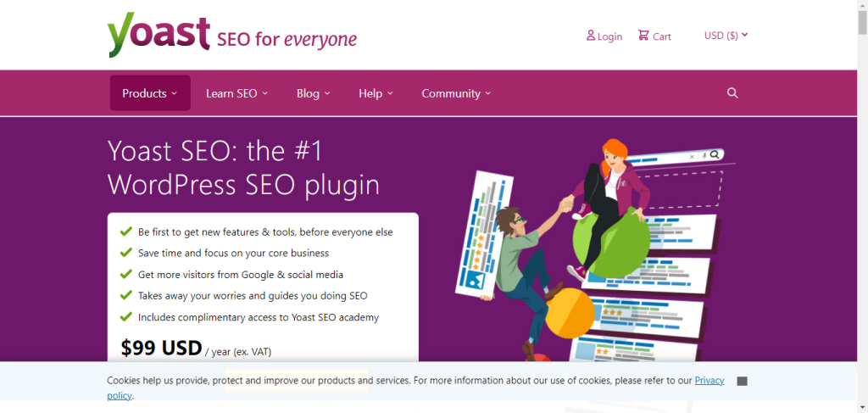Click 'Get more visitors from Google & social media' text
Viewport: 868px width, 413px height.
[x=241, y=274]
